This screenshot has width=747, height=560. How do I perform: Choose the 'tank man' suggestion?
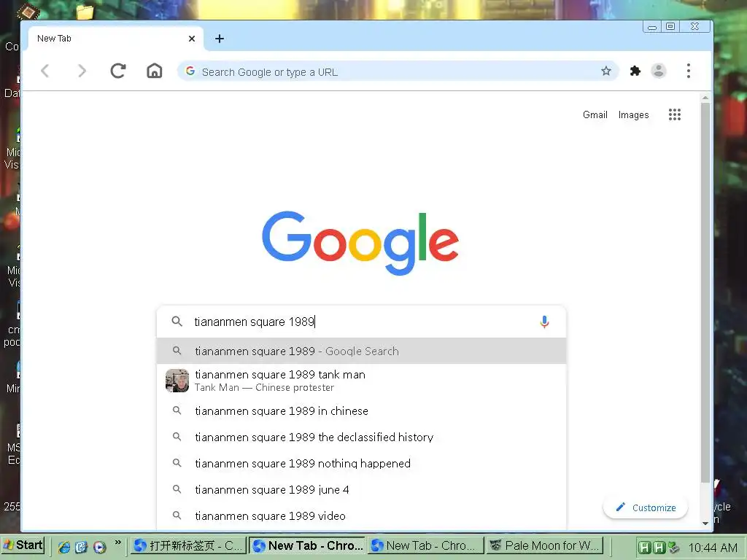click(362, 381)
